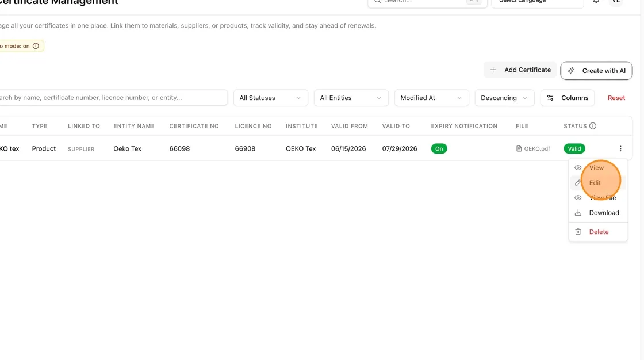This screenshot has height=360, width=644.
Task: Expand the All Statuses dropdown
Action: 271,98
